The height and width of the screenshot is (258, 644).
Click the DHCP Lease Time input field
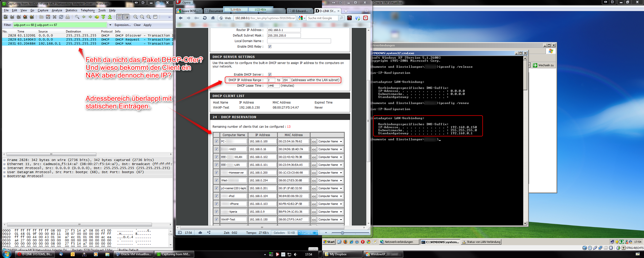[273, 86]
